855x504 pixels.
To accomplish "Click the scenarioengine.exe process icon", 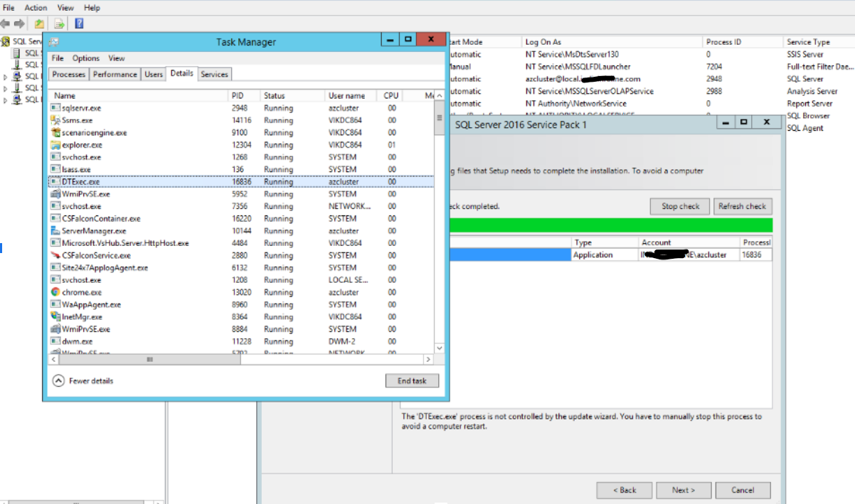I will [55, 132].
